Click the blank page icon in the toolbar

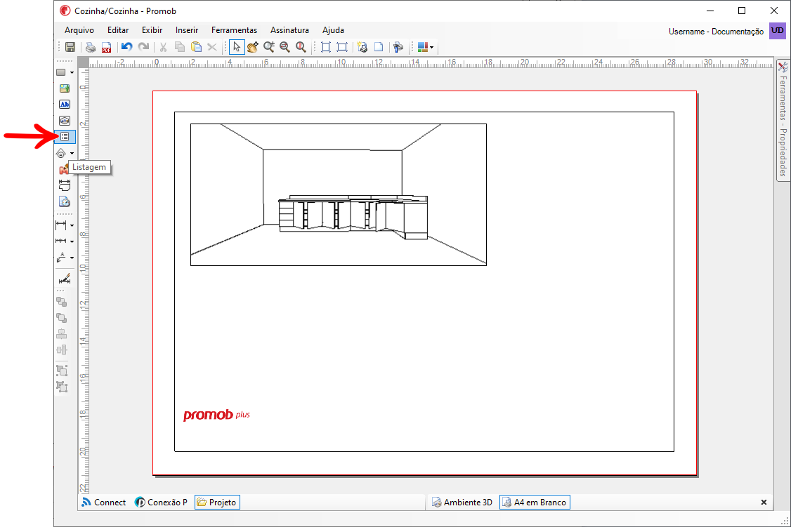click(379, 47)
